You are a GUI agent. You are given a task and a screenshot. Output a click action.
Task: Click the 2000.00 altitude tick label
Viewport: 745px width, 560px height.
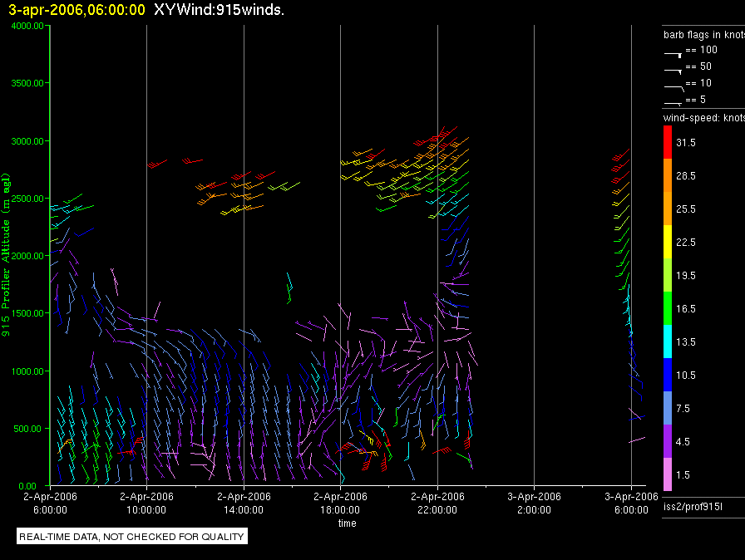tap(27, 256)
